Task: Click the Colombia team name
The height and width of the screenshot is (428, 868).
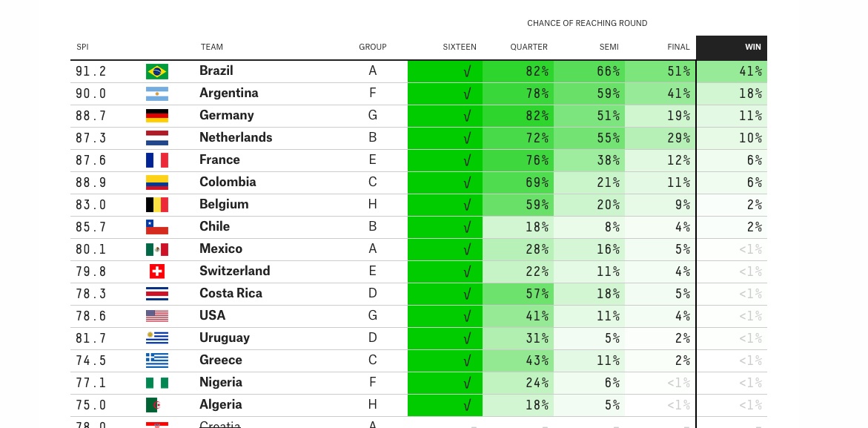Action: 228,182
